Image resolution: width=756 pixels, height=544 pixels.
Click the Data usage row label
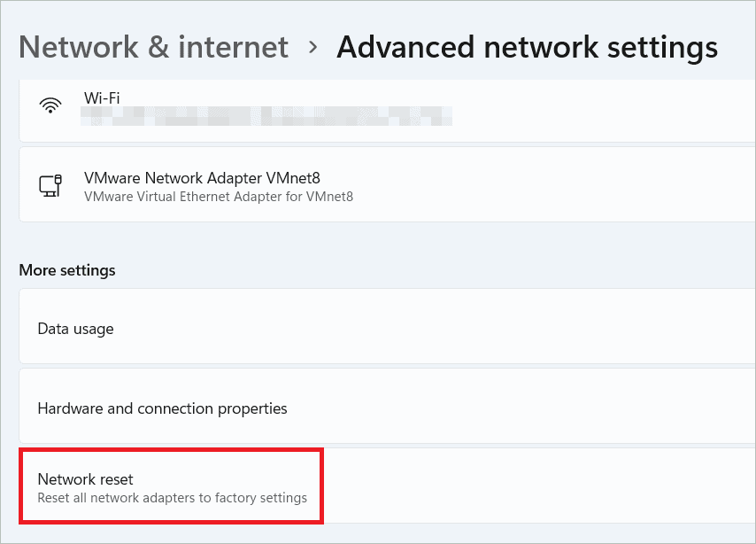click(x=75, y=328)
